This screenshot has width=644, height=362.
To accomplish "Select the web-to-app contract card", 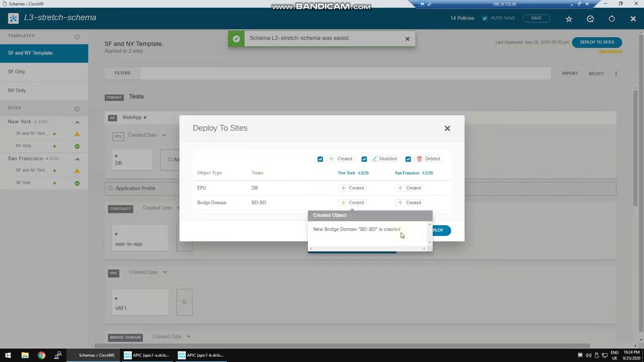I will (140, 237).
